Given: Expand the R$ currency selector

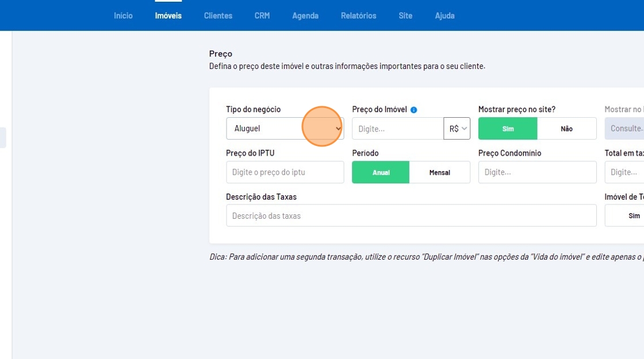Looking at the screenshot, I should (457, 129).
